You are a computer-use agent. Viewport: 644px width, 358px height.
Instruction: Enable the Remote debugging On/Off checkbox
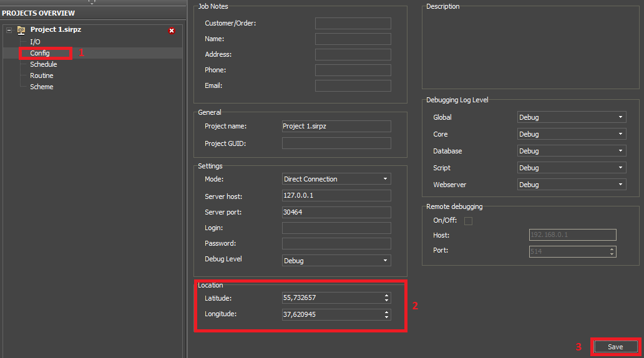point(469,221)
